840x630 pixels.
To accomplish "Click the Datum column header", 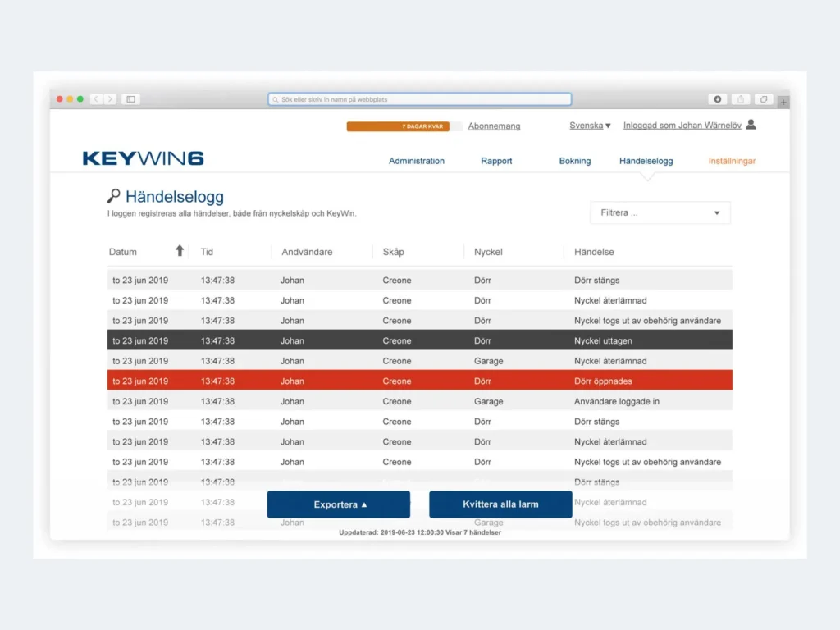I will (123, 252).
